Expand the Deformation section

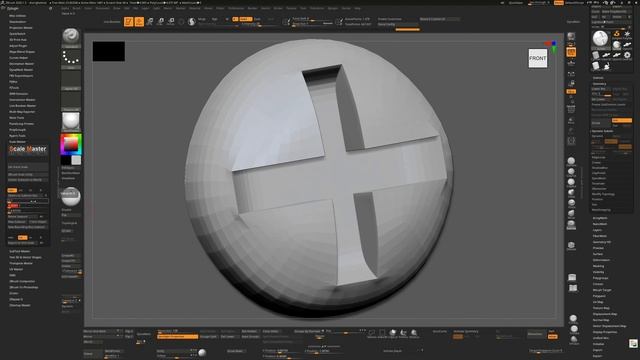click(x=601, y=260)
